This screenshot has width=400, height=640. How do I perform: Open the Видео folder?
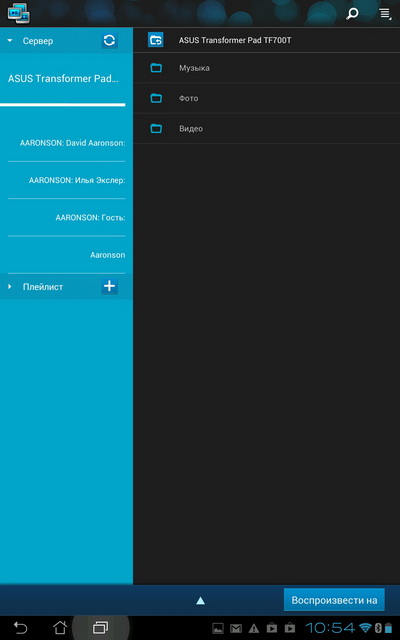click(x=267, y=129)
